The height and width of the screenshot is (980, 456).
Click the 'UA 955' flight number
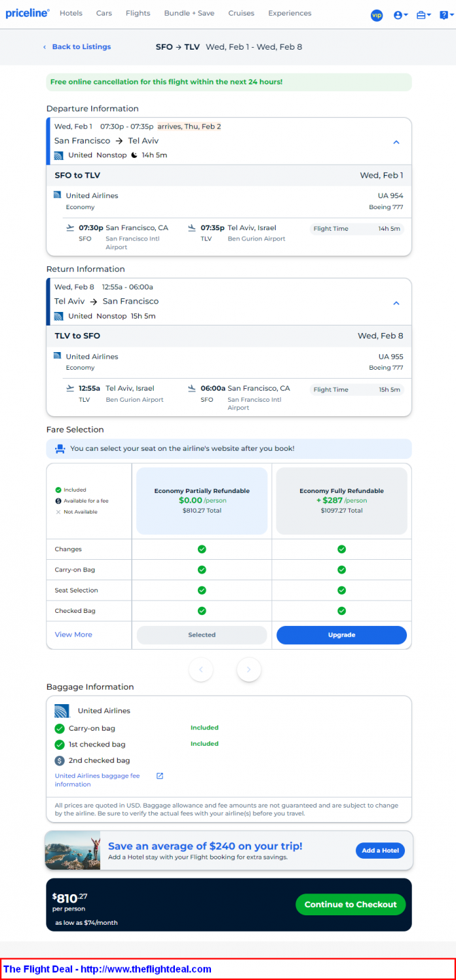pyautogui.click(x=391, y=356)
